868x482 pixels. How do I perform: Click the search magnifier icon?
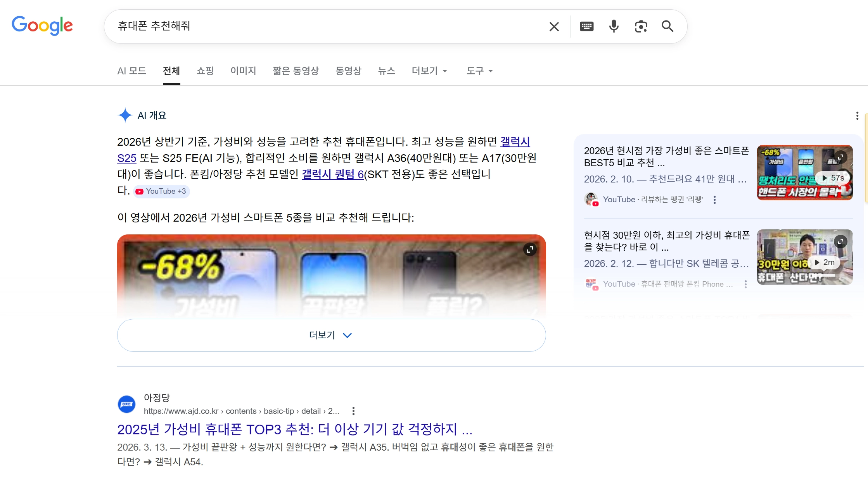tap(668, 26)
